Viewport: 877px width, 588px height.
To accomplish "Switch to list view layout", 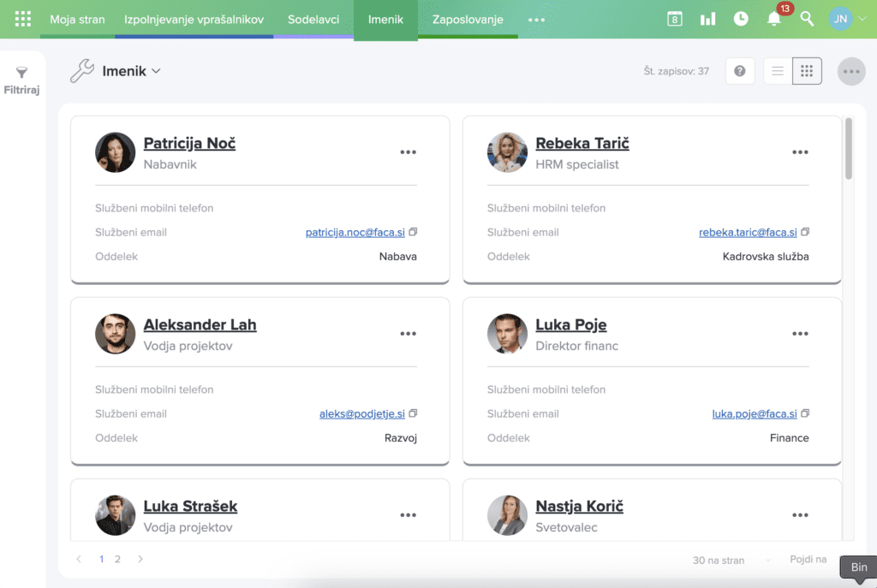I will click(778, 71).
